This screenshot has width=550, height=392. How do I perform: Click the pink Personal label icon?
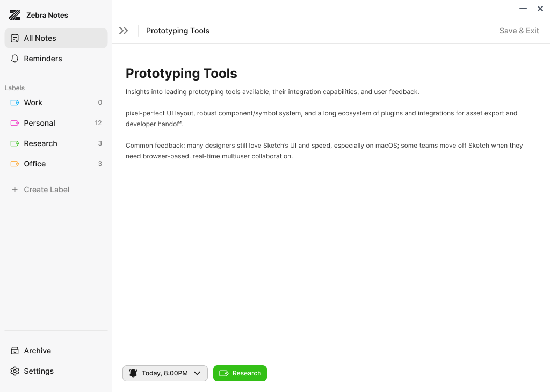[15, 123]
